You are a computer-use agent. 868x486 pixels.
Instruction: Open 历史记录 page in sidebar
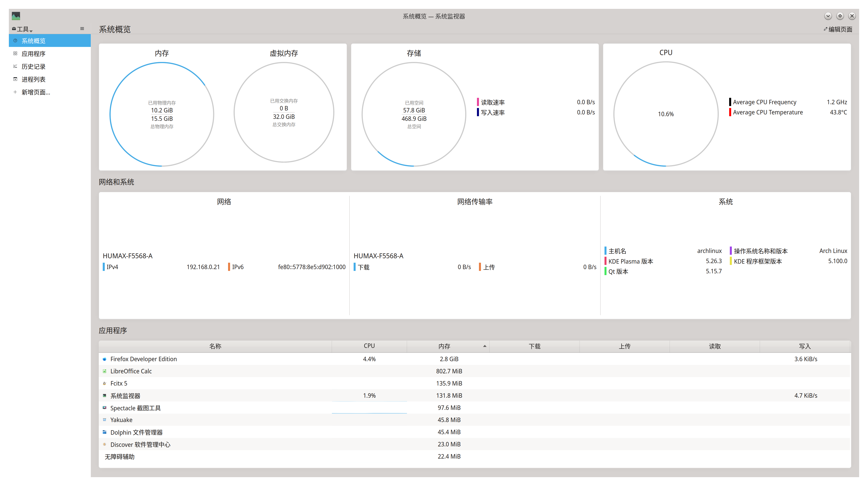[x=33, y=66]
